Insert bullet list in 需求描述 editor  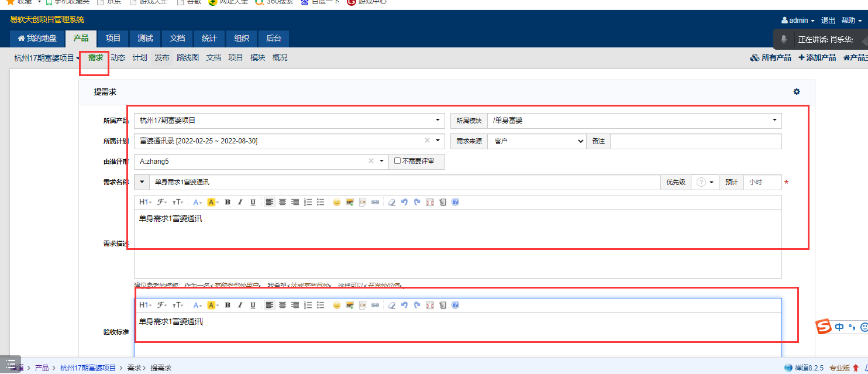(x=321, y=202)
